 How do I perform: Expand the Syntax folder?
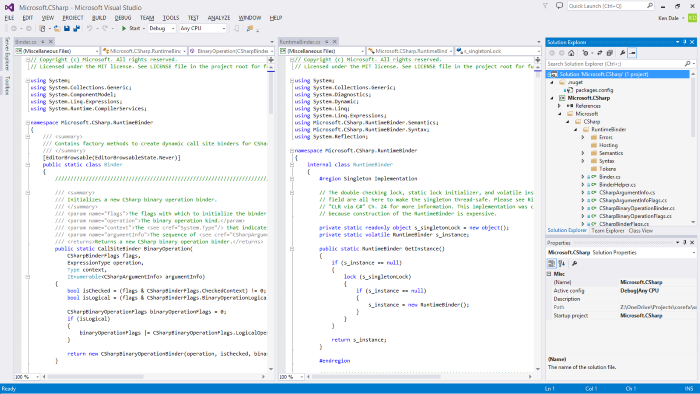pyautogui.click(x=583, y=161)
